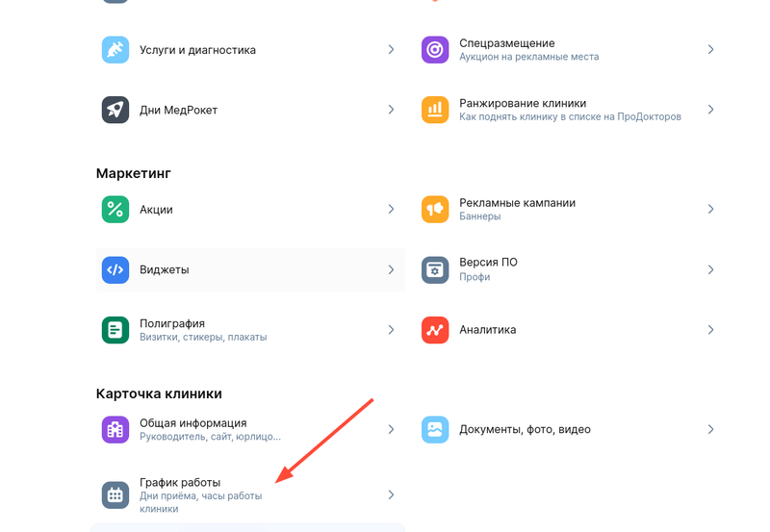Expand the Аналитика chevron arrow

coord(710,329)
